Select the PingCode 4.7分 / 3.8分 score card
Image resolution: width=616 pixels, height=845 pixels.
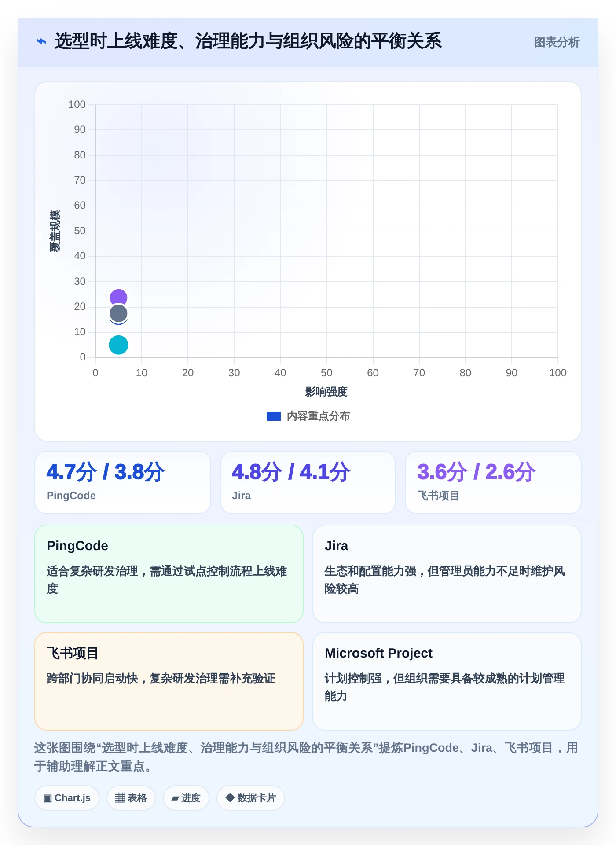pyautogui.click(x=123, y=482)
